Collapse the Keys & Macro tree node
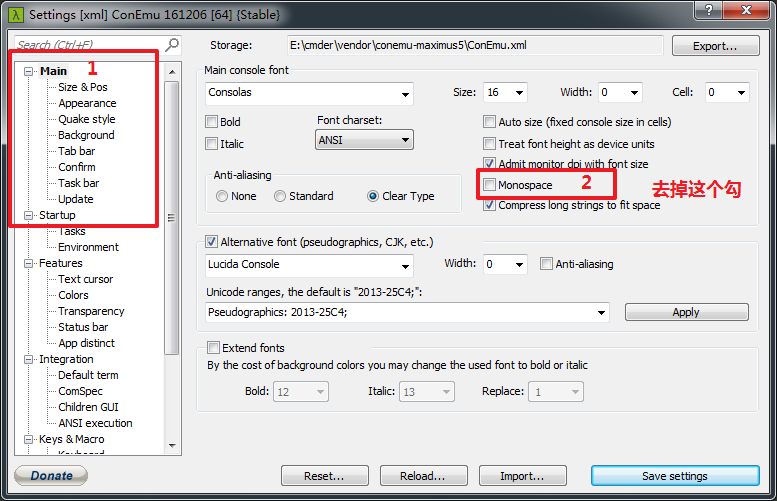Viewport: 777px width, 501px height. [28, 439]
